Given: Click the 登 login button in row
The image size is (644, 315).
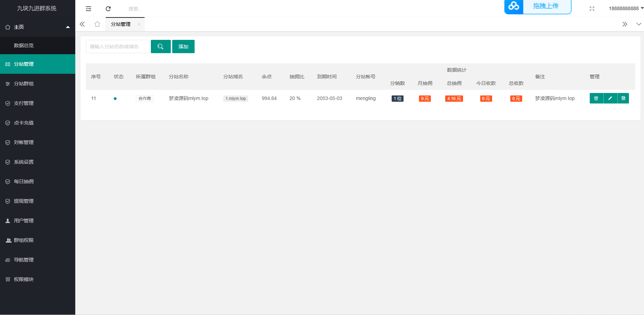Looking at the screenshot, I should pos(623,98).
